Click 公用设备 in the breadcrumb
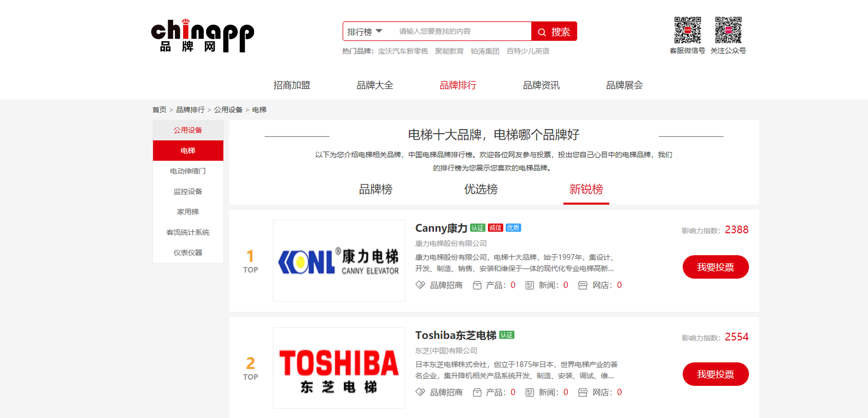The image size is (868, 418). click(x=228, y=110)
